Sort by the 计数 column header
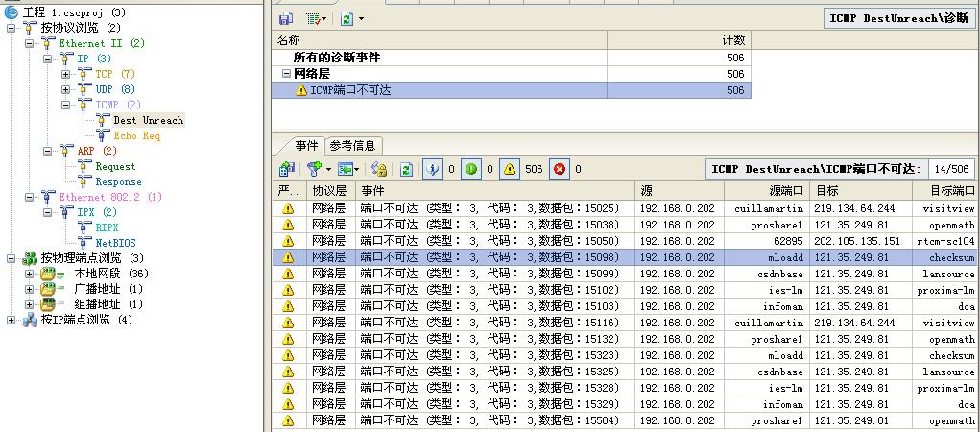Image resolution: width=980 pixels, height=432 pixels. 678,40
